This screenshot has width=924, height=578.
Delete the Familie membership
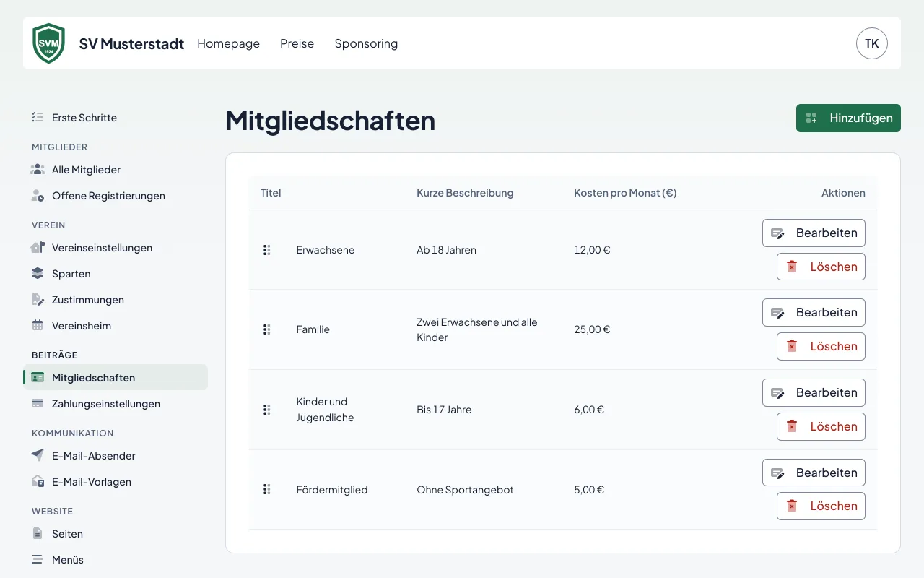click(821, 346)
